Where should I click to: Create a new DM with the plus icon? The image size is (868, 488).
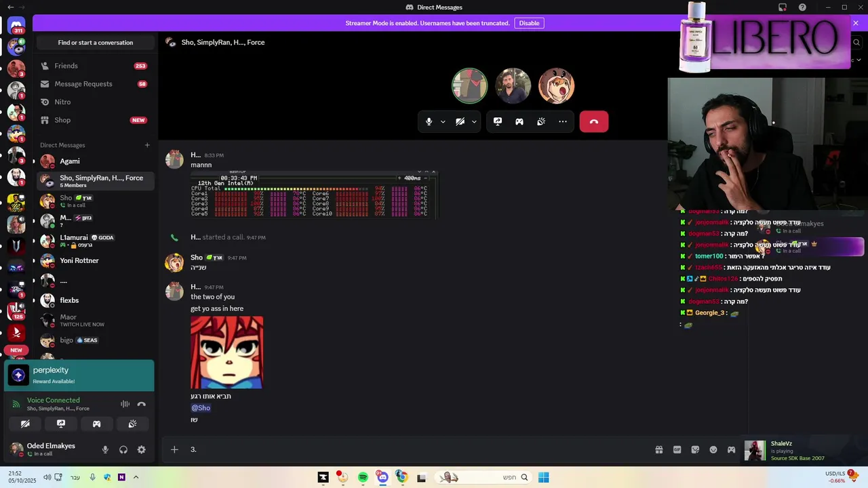coord(147,145)
